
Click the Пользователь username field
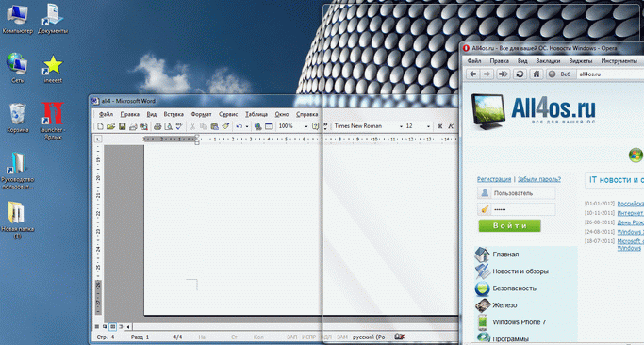point(517,193)
